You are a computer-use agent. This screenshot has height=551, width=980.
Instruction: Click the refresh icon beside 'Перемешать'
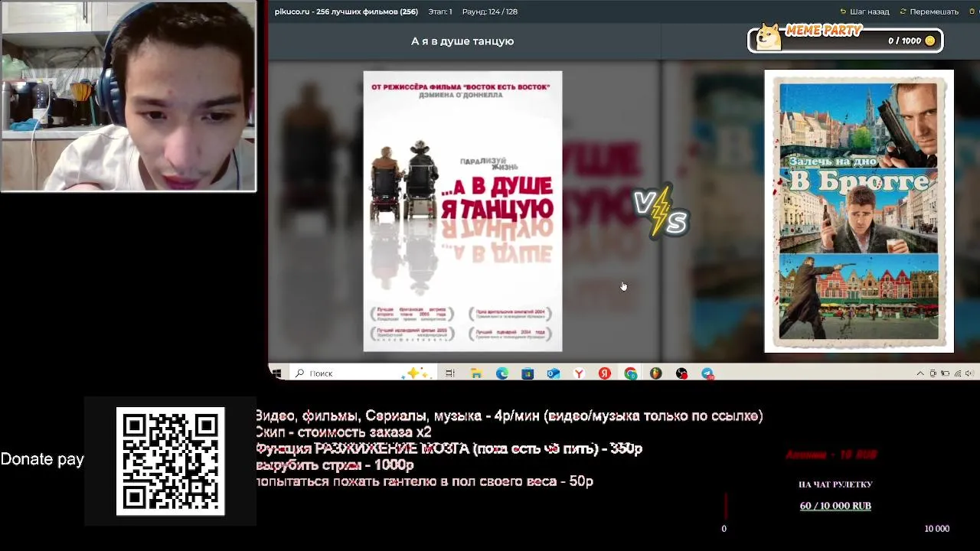903,11
